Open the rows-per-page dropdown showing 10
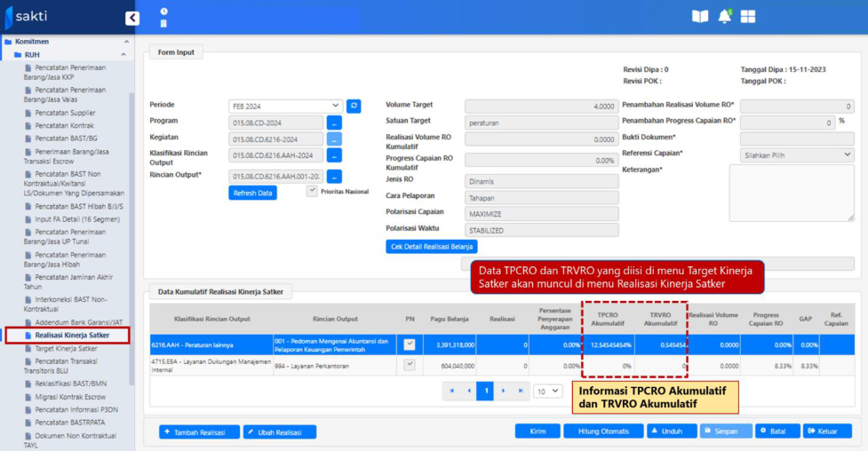 [x=547, y=391]
